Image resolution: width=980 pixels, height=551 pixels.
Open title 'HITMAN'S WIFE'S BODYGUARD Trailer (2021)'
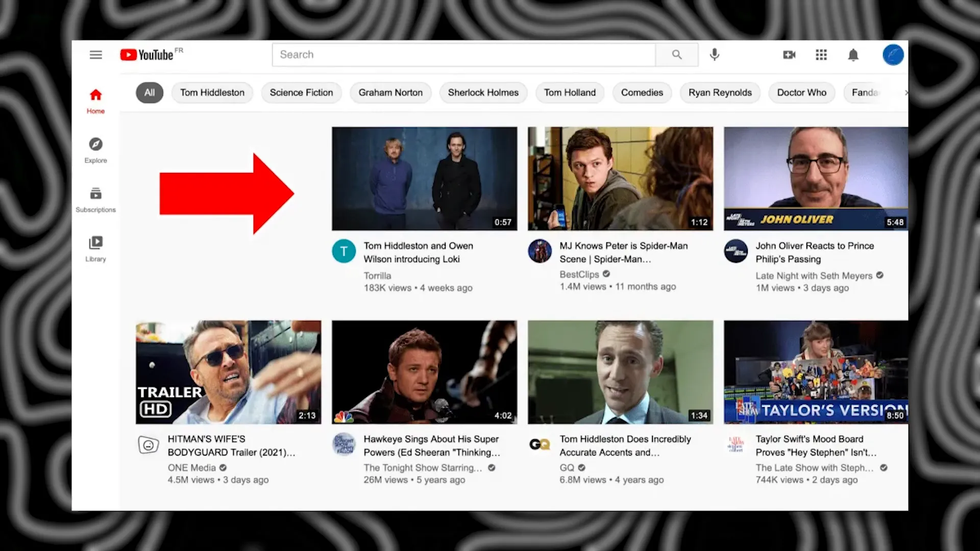click(x=231, y=445)
